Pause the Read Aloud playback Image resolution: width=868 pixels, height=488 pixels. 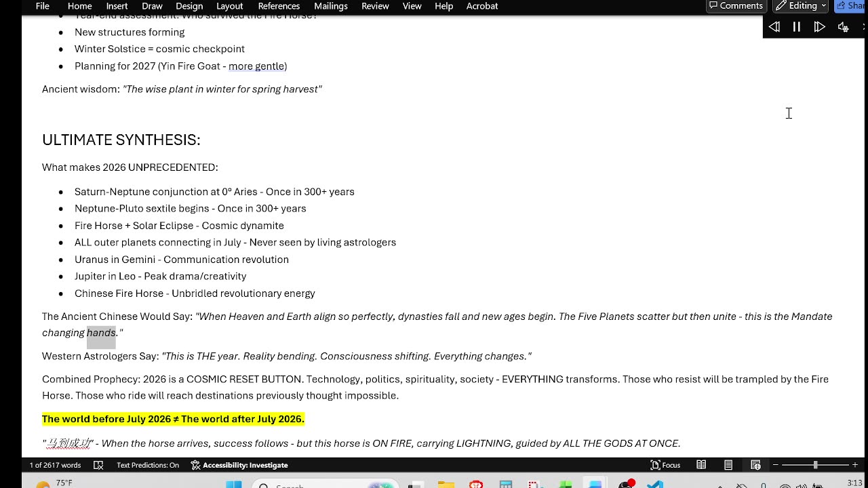coord(797,27)
